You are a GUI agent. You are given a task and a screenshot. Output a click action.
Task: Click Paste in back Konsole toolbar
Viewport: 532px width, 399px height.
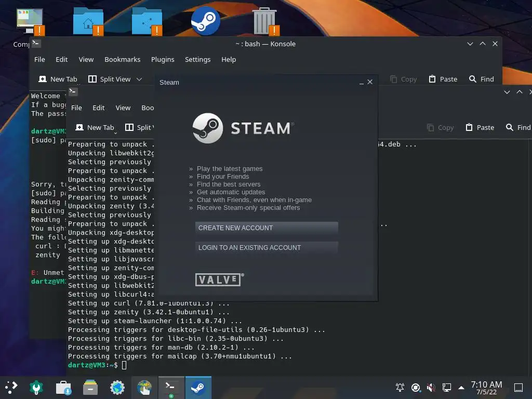click(x=443, y=79)
